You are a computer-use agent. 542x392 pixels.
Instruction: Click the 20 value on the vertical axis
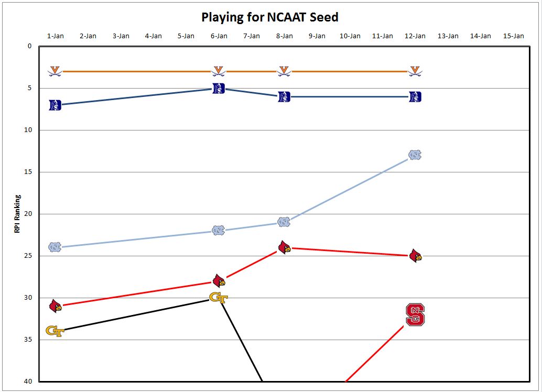28,214
